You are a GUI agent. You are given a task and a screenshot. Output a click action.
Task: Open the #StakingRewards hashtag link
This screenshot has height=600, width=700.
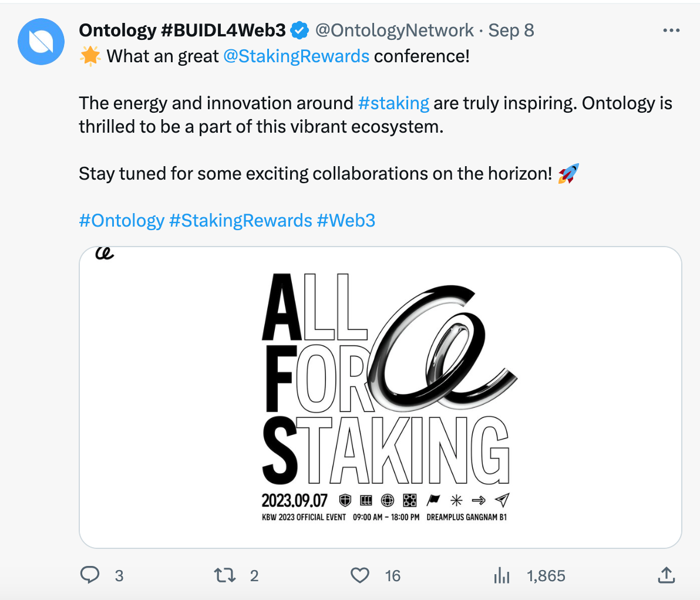[x=241, y=221]
